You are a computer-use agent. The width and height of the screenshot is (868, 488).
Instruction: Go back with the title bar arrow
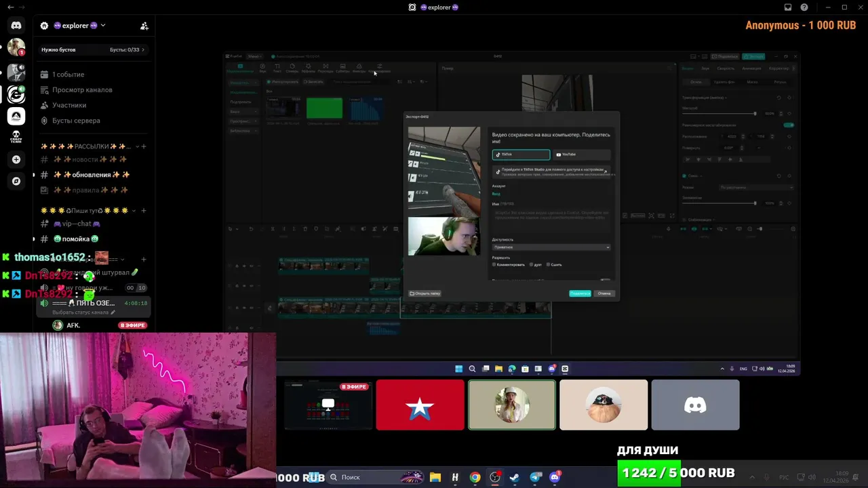10,7
